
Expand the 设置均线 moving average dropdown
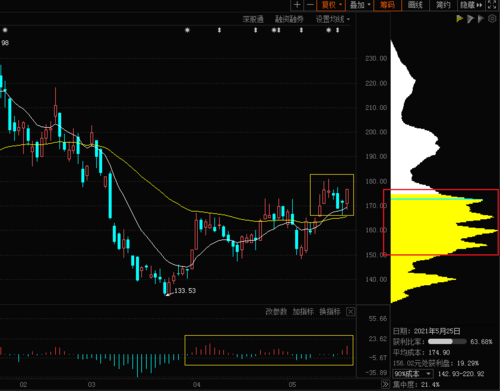click(333, 19)
